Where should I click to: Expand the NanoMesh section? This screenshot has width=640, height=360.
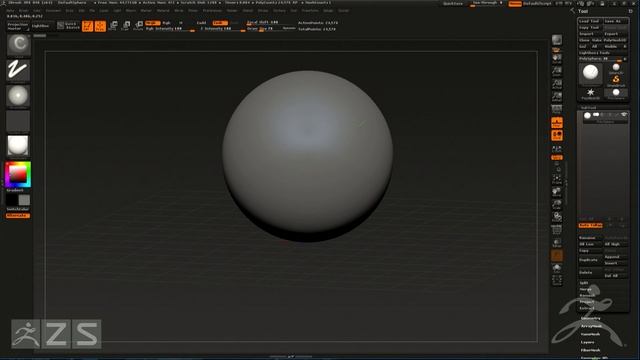click(x=590, y=334)
